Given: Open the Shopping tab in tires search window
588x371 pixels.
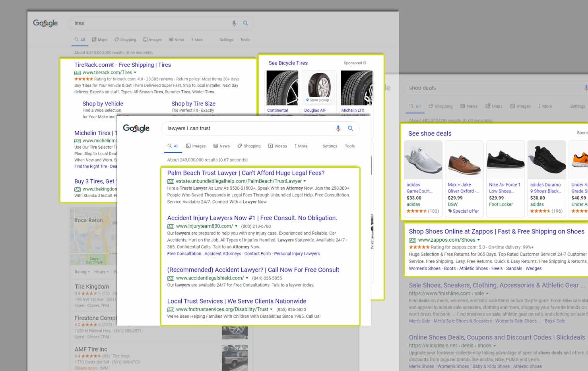Looking at the screenshot, I should (x=125, y=40).
